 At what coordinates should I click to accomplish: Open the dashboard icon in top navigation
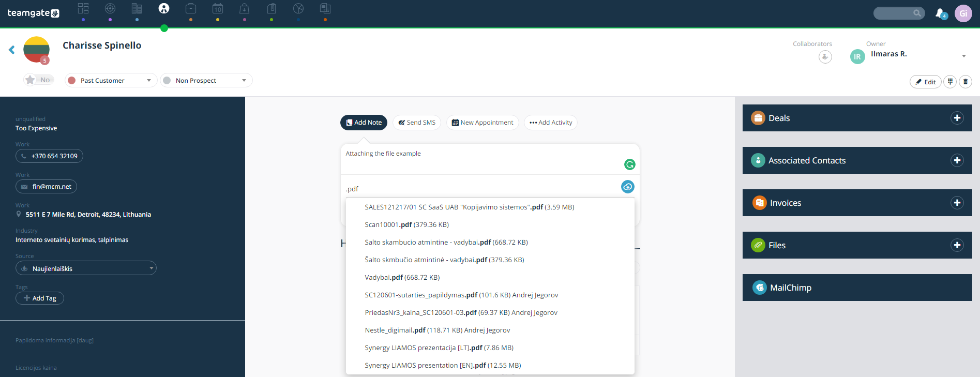point(83,9)
